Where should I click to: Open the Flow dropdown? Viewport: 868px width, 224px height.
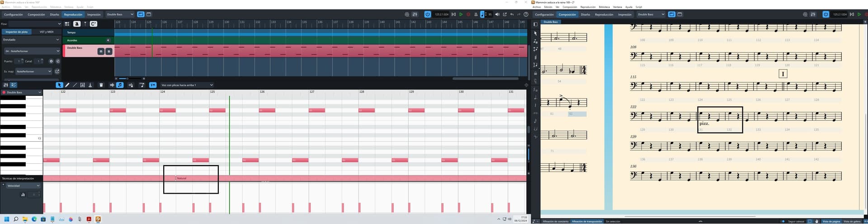[34, 24]
